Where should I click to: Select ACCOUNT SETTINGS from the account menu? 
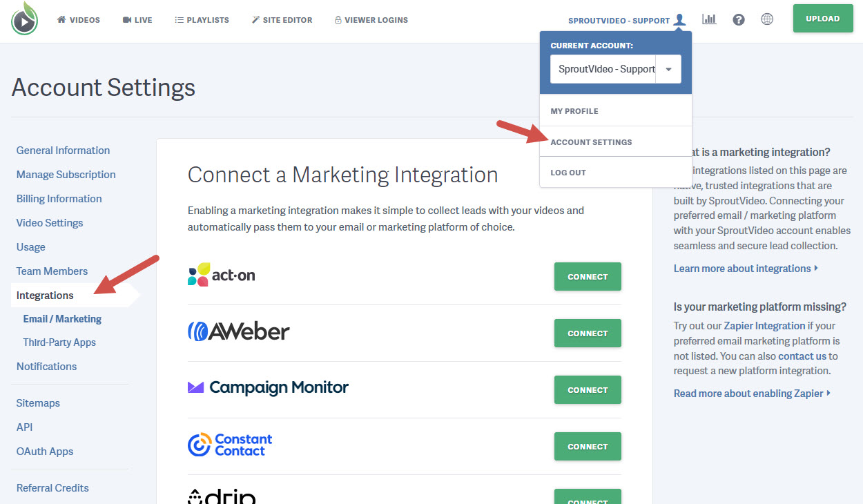(x=591, y=142)
